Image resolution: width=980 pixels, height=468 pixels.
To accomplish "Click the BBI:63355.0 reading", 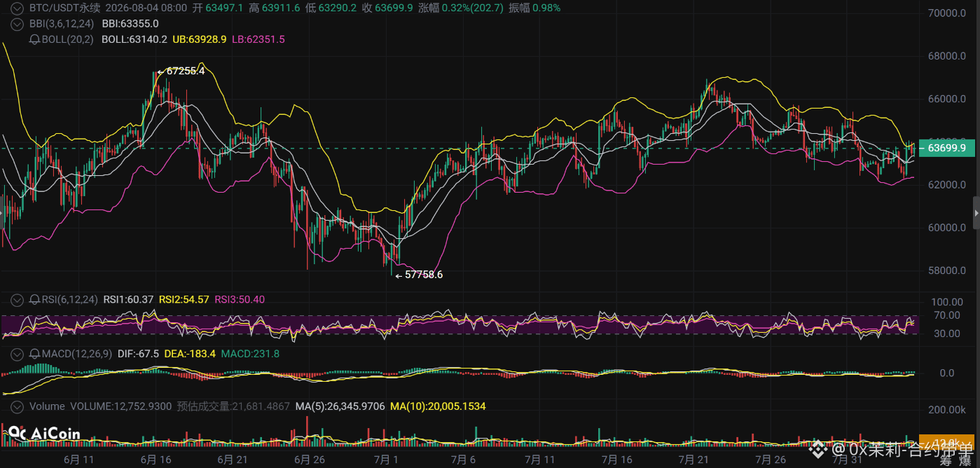I will [x=130, y=23].
